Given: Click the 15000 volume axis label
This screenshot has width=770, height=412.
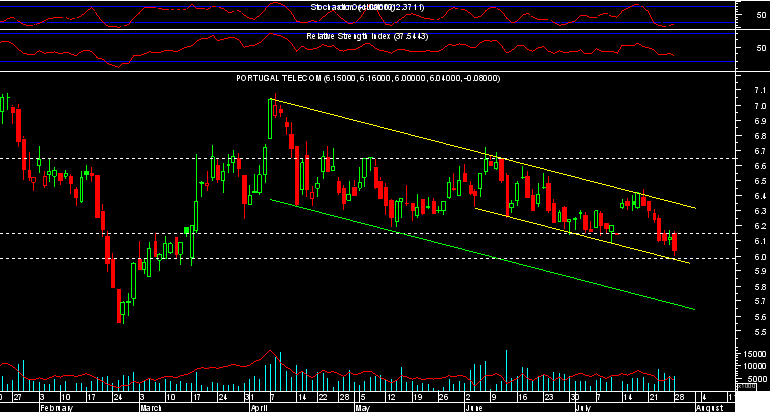Looking at the screenshot, I should [756, 354].
